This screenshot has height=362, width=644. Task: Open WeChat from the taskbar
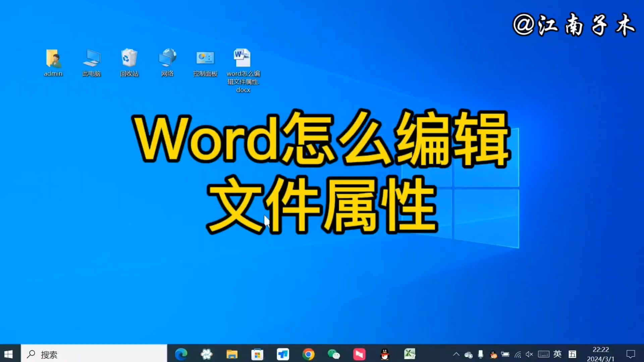334,354
